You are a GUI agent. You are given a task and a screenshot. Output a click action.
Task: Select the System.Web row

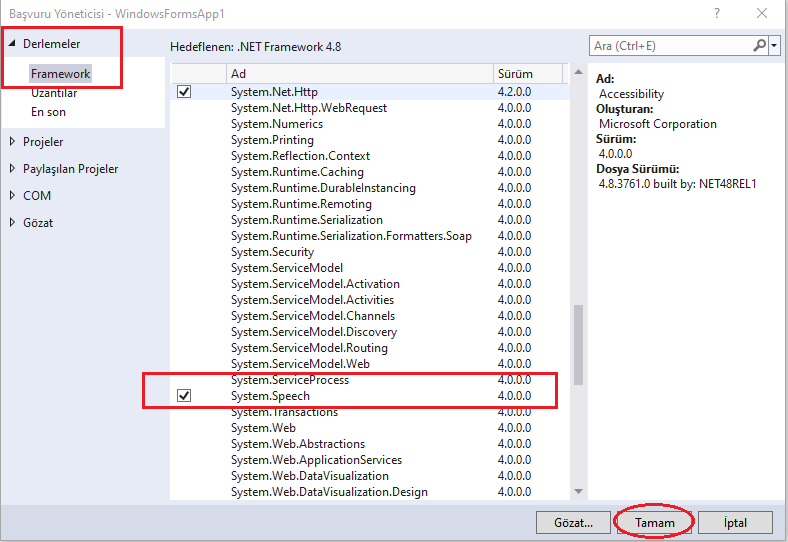369,428
